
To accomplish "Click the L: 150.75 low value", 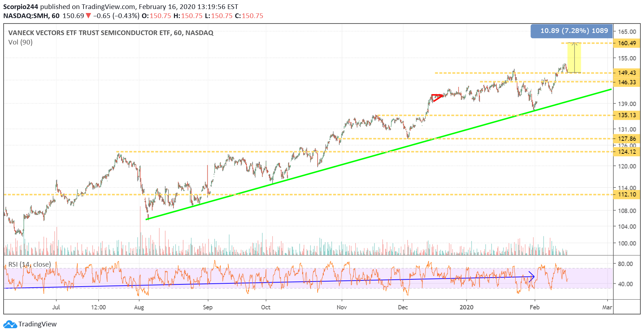I will [x=218, y=16].
